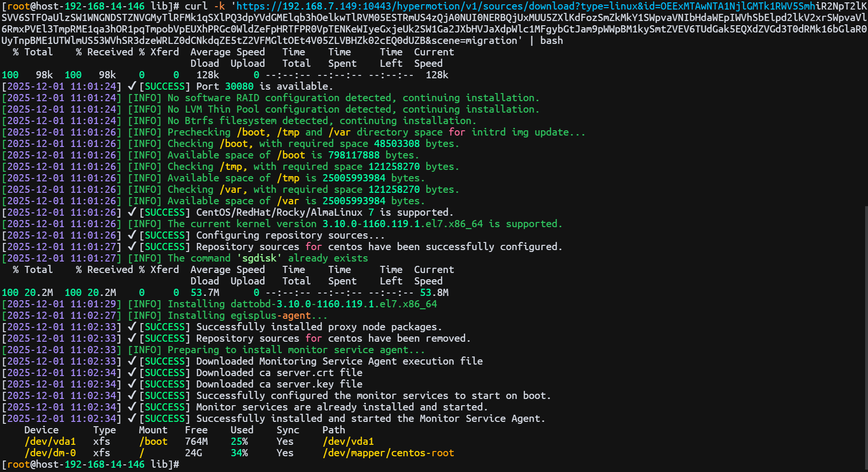
Task: Click the port number 30080
Action: pos(239,86)
